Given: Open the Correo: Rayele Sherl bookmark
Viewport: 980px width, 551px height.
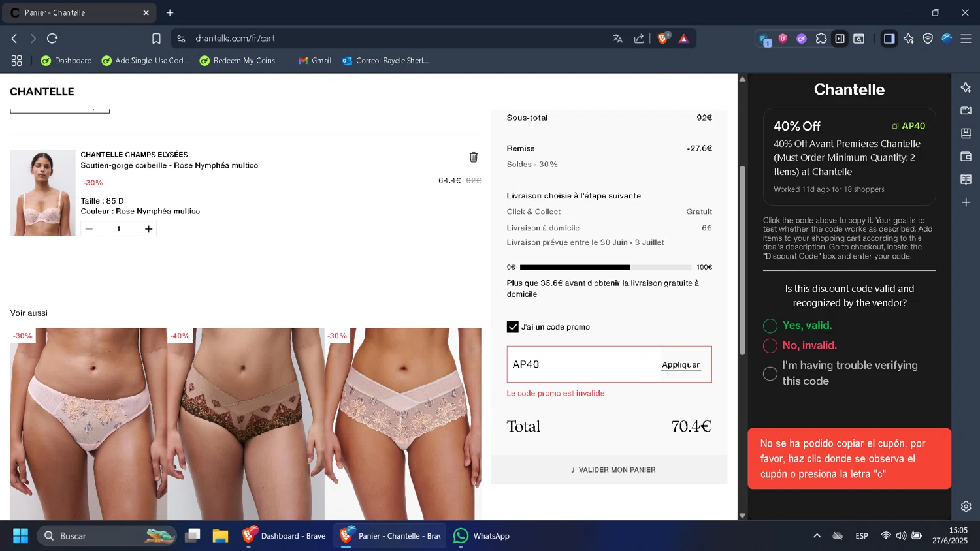Looking at the screenshot, I should point(385,61).
